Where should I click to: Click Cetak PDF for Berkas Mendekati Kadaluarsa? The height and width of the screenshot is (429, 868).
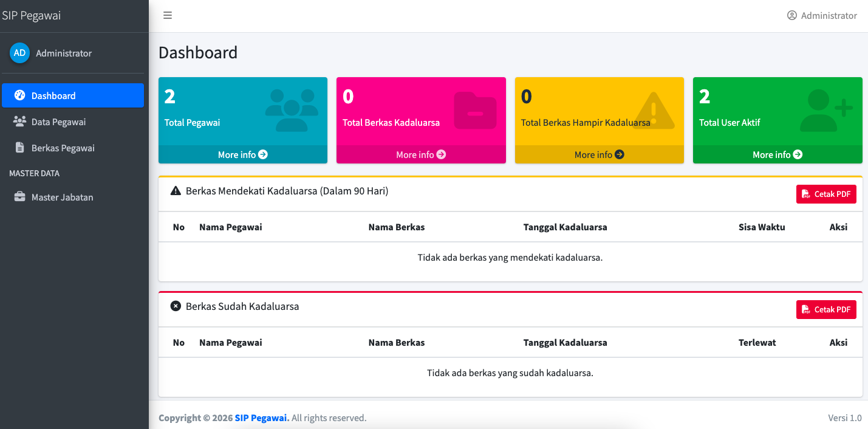(x=825, y=194)
